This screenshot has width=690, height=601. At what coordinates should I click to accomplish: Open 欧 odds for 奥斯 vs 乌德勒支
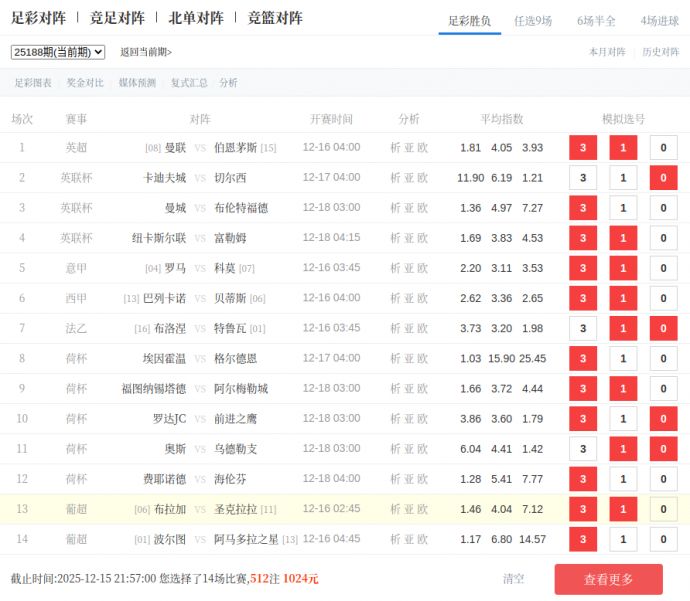(x=422, y=449)
